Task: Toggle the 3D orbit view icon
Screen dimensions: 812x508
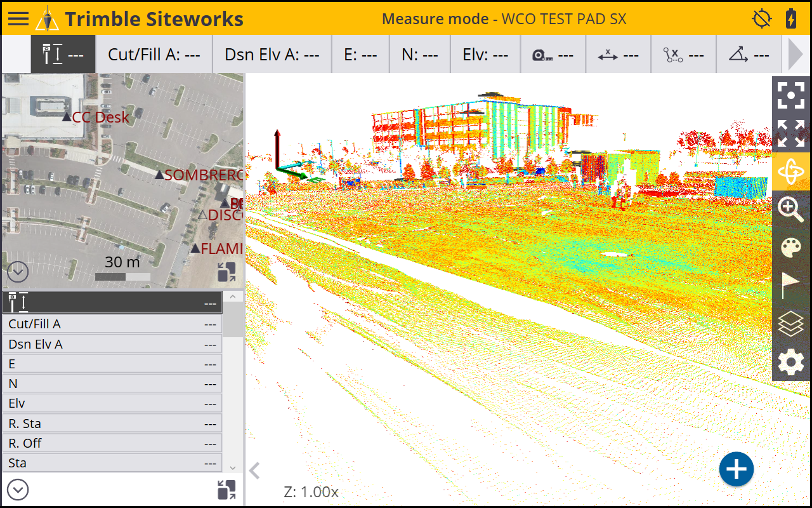Action: (x=791, y=171)
